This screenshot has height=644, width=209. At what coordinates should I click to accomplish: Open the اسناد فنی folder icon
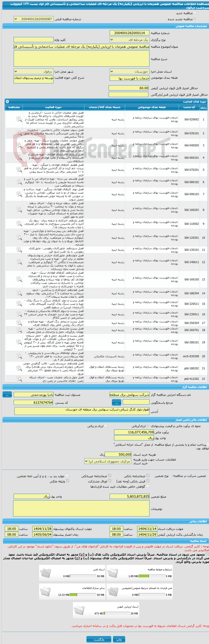coord(46,573)
